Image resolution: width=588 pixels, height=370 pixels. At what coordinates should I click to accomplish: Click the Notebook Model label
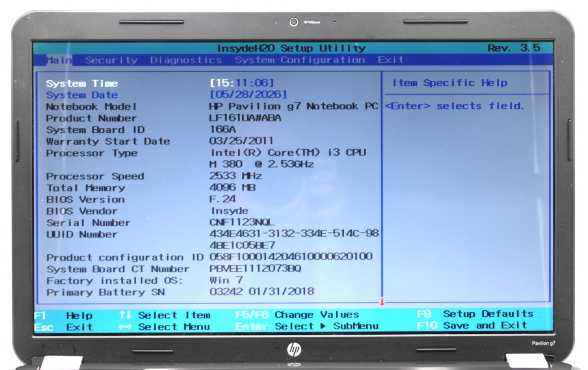91,106
